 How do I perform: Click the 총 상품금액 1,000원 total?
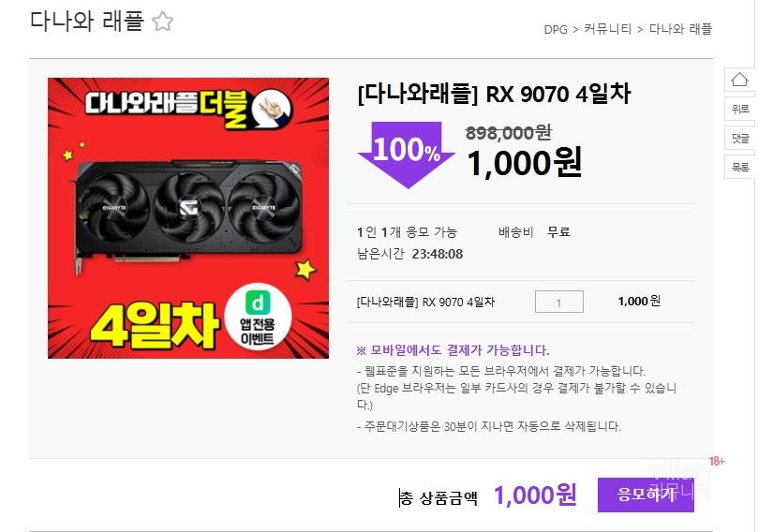pos(488,495)
